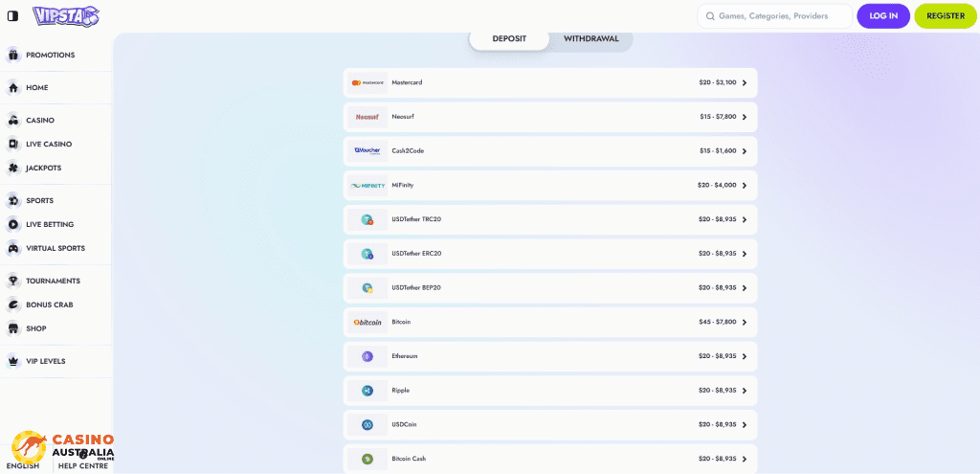Expand the Neosurf row chevron
Screen dimensions: 980x474
point(745,117)
